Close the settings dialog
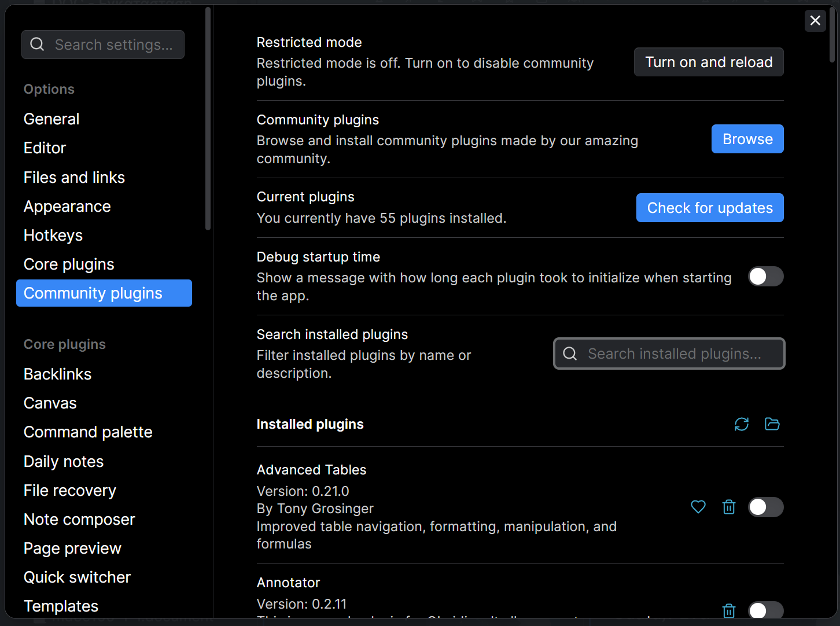840x626 pixels. 815,21
